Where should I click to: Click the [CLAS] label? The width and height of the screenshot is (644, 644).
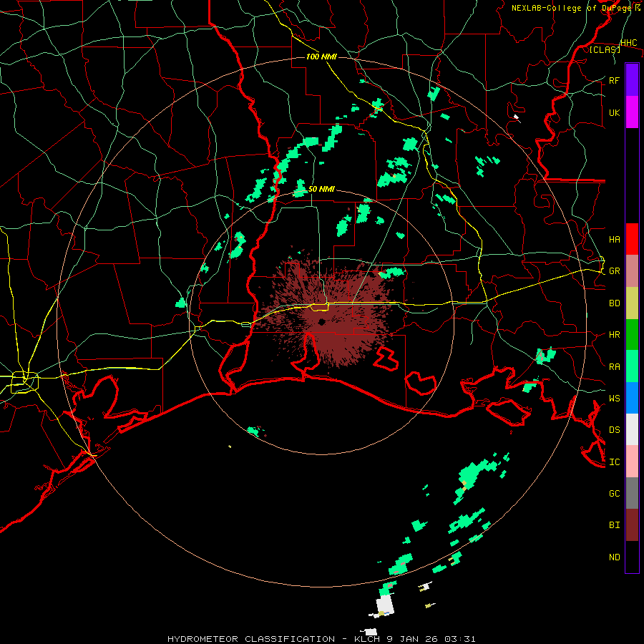click(605, 50)
